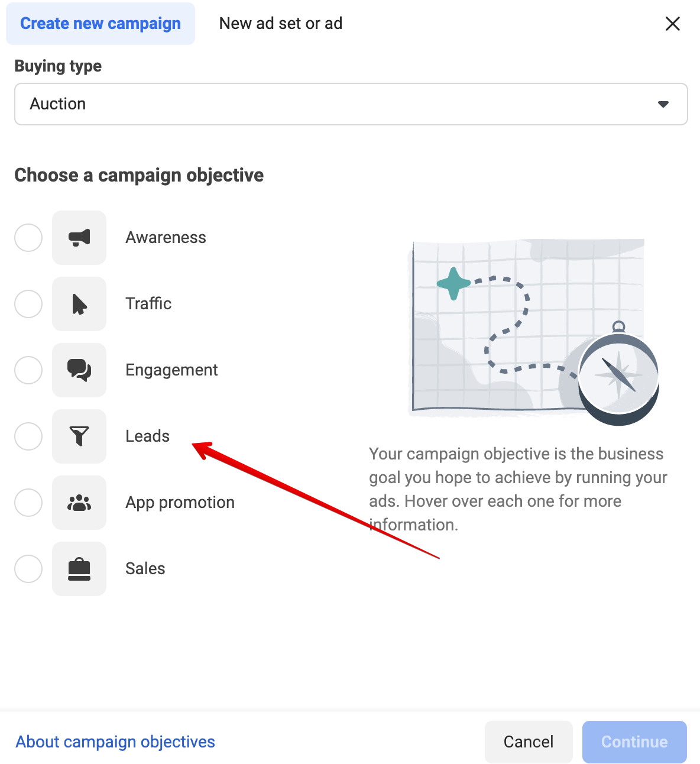Click the Traffic objective label
Viewport: 700px width, 764px height.
148,304
